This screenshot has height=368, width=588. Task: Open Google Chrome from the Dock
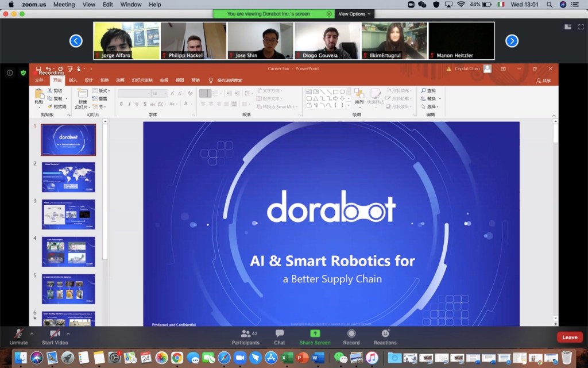point(177,358)
